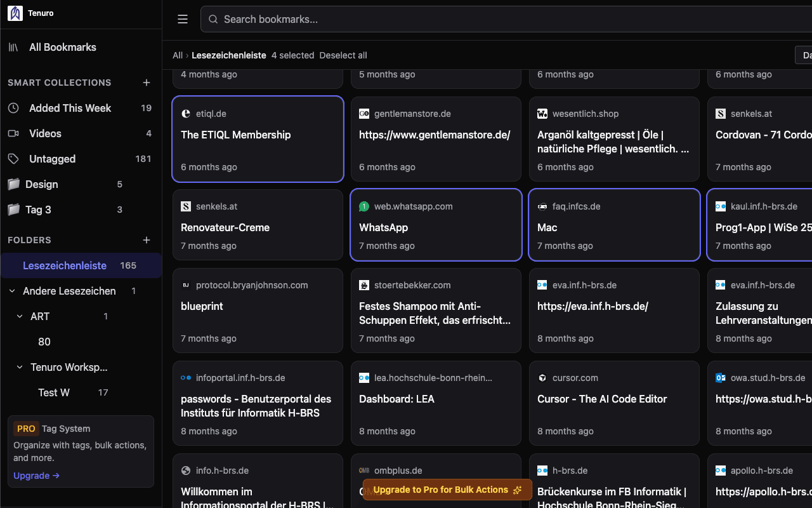
Task: Click the '4 selected' text
Action: tap(292, 55)
